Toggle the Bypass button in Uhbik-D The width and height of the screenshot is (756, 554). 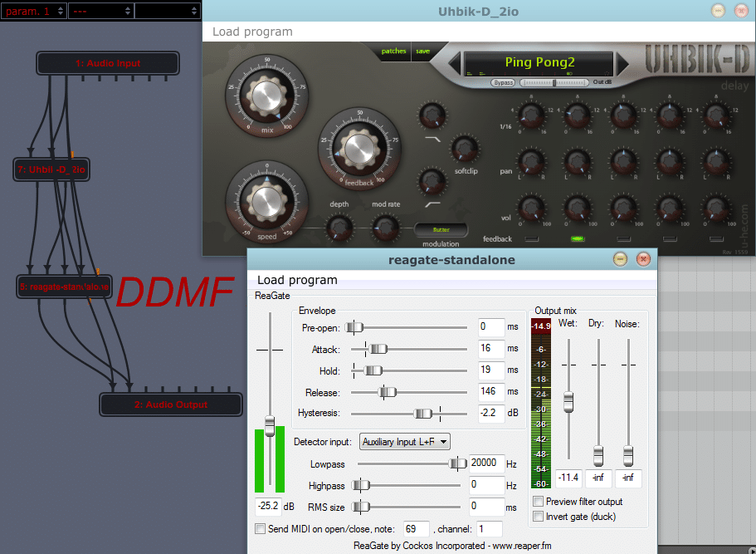[x=503, y=82]
